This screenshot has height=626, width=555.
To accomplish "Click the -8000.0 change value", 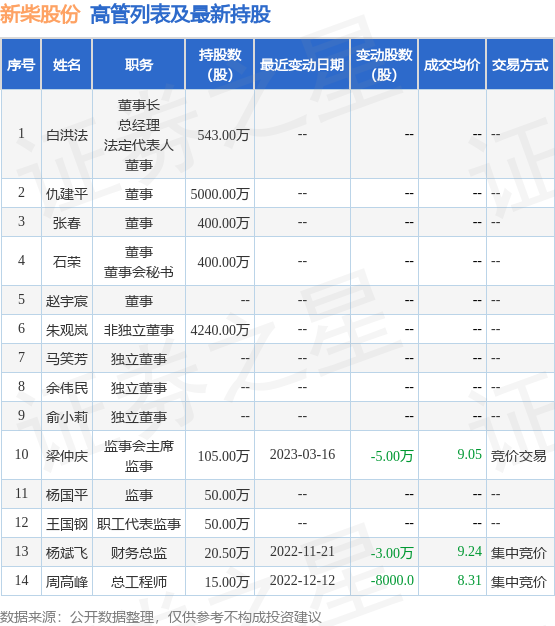I will [392, 580].
